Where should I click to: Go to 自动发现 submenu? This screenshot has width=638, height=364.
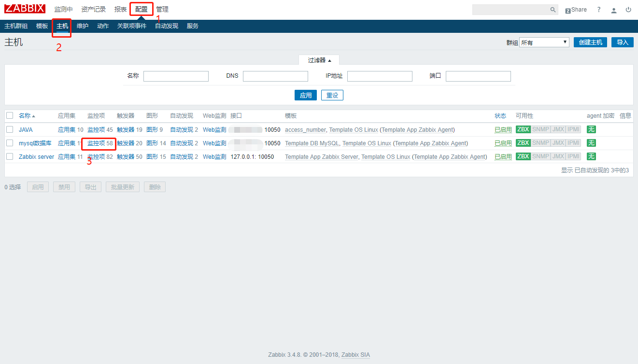167,26
